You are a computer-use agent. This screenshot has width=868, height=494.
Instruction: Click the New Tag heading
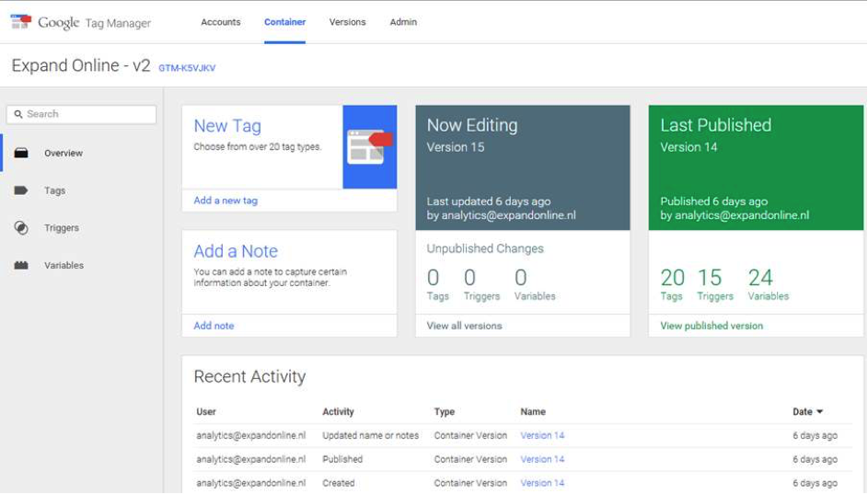point(227,126)
